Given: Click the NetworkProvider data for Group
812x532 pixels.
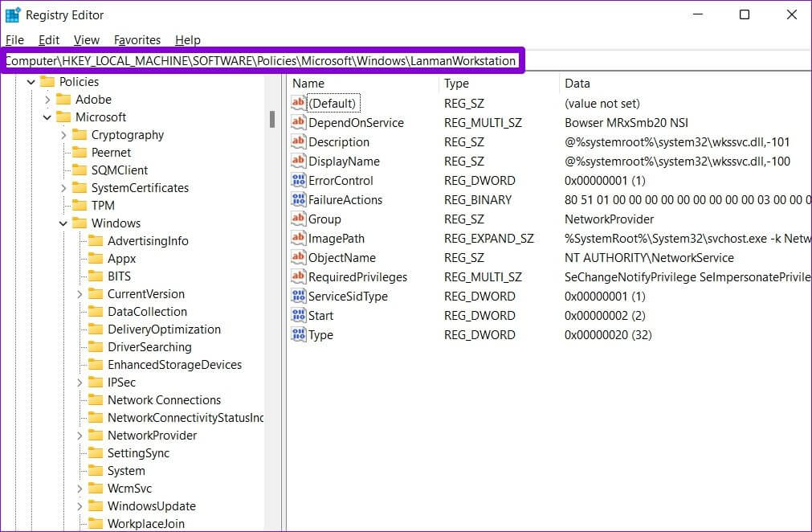Looking at the screenshot, I should [x=609, y=219].
